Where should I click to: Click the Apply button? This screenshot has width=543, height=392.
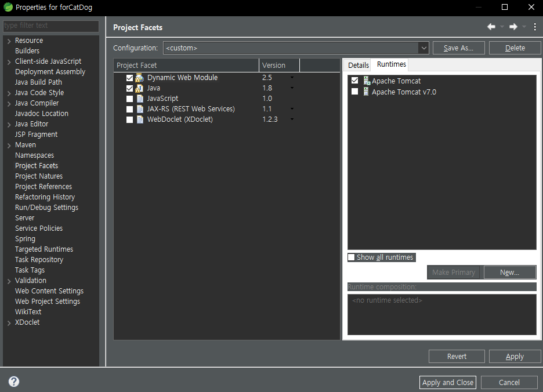coord(515,356)
